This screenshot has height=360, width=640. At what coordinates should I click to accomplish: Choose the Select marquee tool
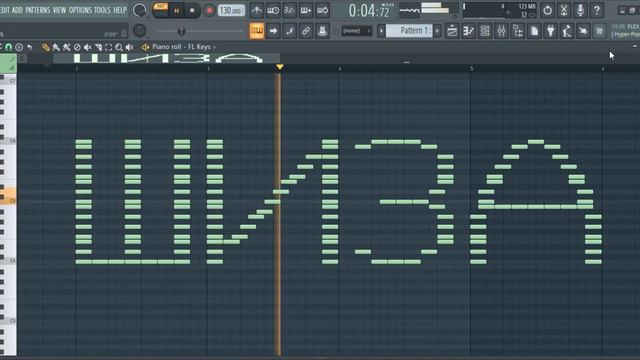click(x=109, y=47)
